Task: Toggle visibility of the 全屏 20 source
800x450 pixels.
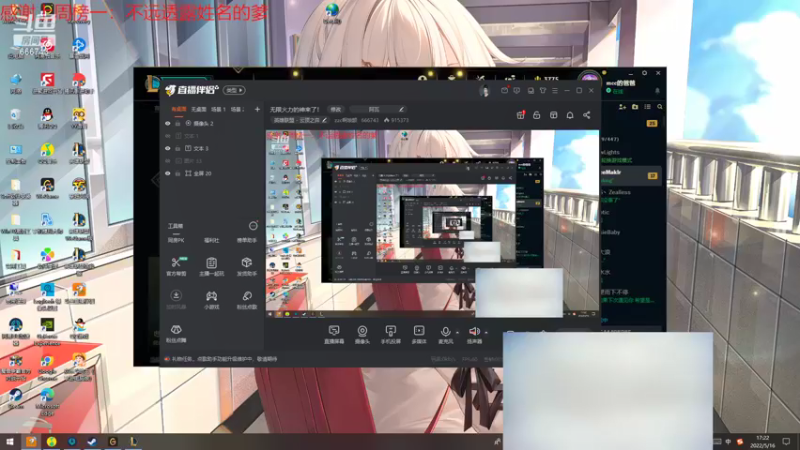Action: click(167, 173)
